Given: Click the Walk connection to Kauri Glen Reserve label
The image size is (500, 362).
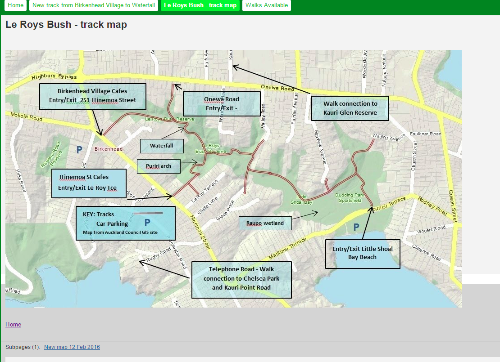Looking at the screenshot, I should pyautogui.click(x=350, y=108).
